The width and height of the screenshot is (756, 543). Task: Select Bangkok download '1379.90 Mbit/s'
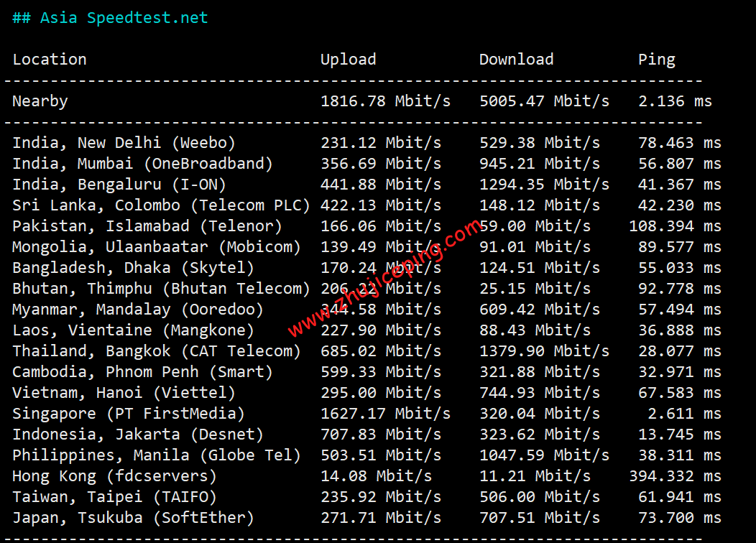(x=544, y=351)
